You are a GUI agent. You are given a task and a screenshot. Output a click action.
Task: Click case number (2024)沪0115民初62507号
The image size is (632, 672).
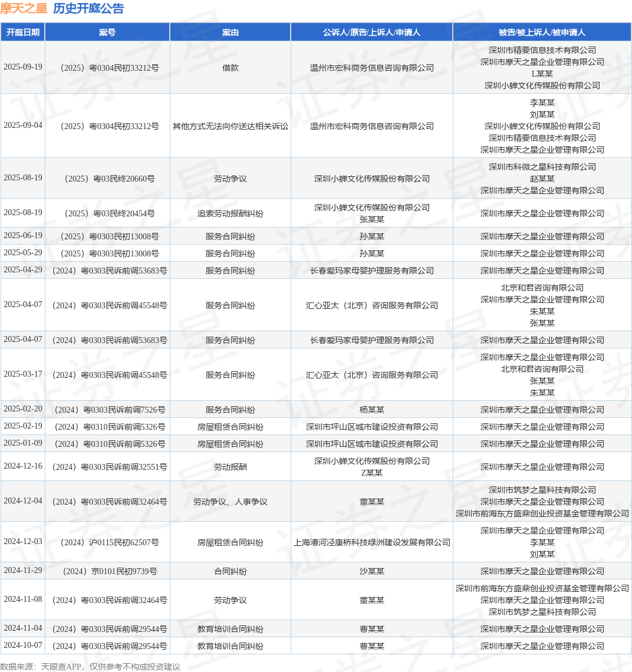pos(110,542)
